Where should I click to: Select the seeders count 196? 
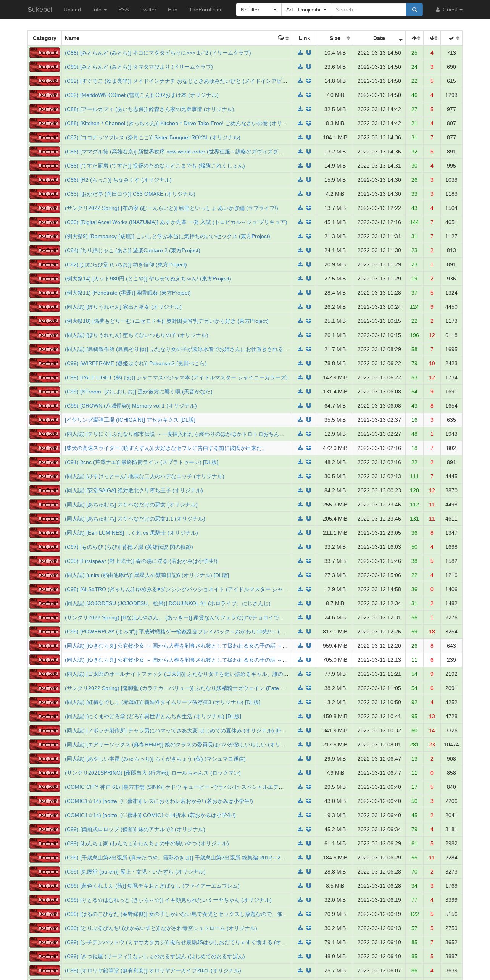coord(414,335)
